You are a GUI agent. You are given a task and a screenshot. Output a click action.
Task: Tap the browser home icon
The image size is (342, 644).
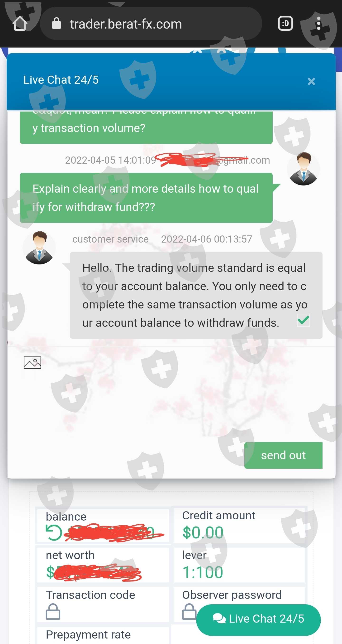(x=20, y=24)
